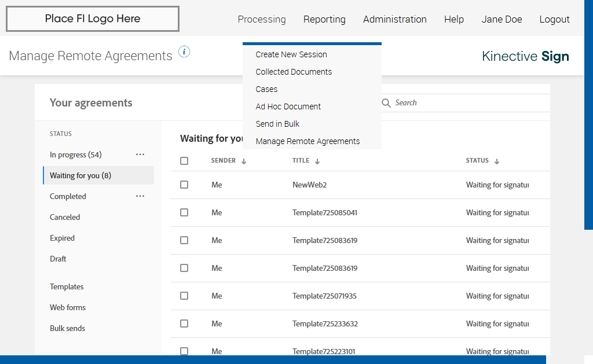Viewport: 593px width, 364px height.
Task: Choose Create New Session from menu
Action: pyautogui.click(x=291, y=54)
